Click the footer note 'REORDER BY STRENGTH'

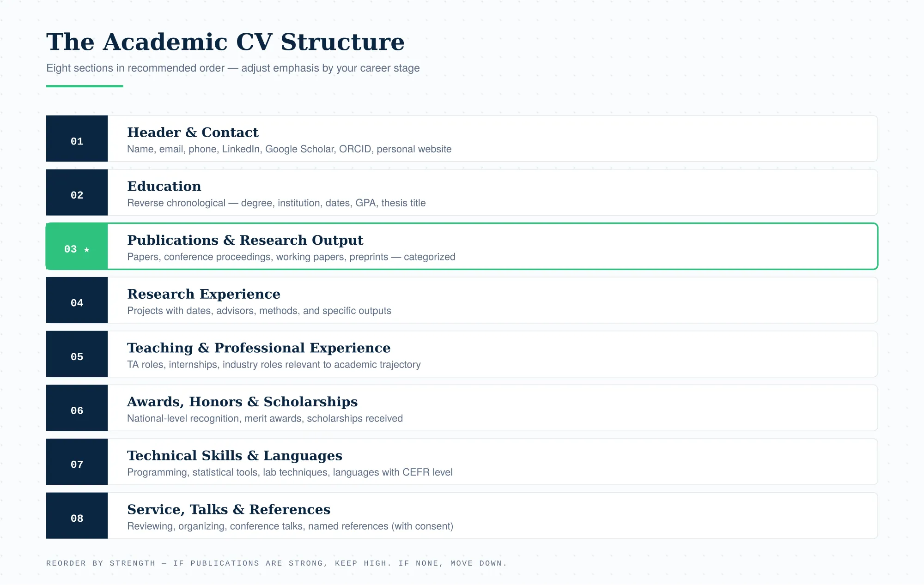[276, 563]
